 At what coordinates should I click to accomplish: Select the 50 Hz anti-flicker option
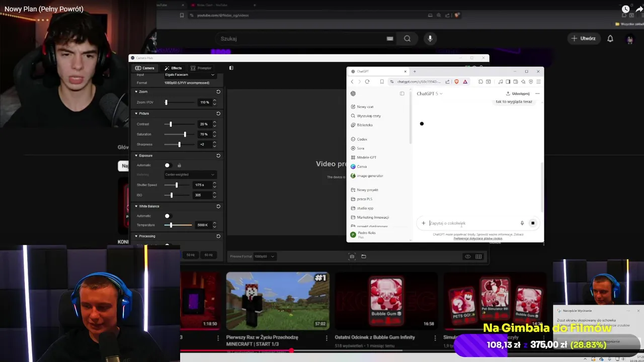pyautogui.click(x=191, y=255)
